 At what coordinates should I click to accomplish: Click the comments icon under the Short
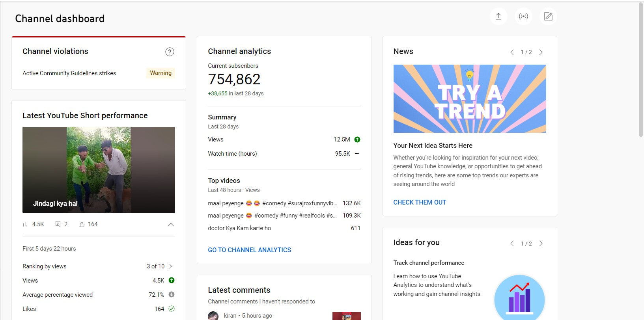(58, 224)
